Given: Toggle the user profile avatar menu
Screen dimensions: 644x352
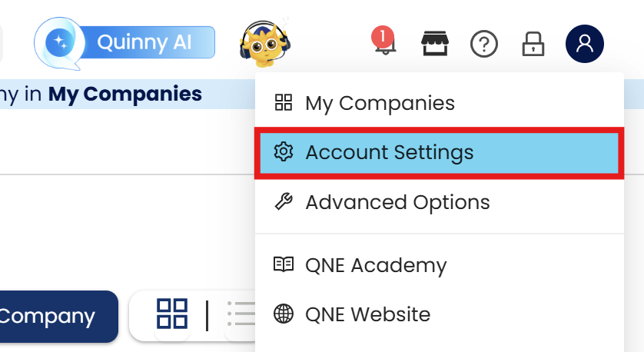Looking at the screenshot, I should pyautogui.click(x=585, y=44).
